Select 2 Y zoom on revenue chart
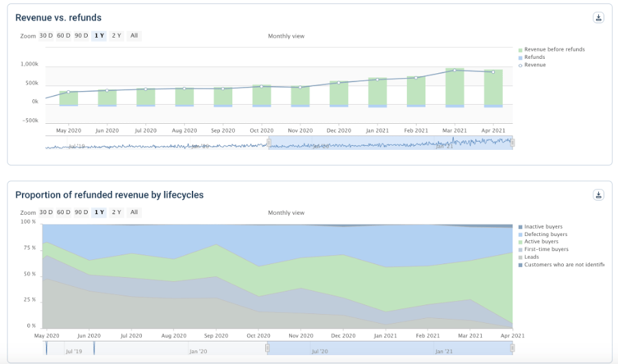Screen dimensions: 618x364 point(116,36)
